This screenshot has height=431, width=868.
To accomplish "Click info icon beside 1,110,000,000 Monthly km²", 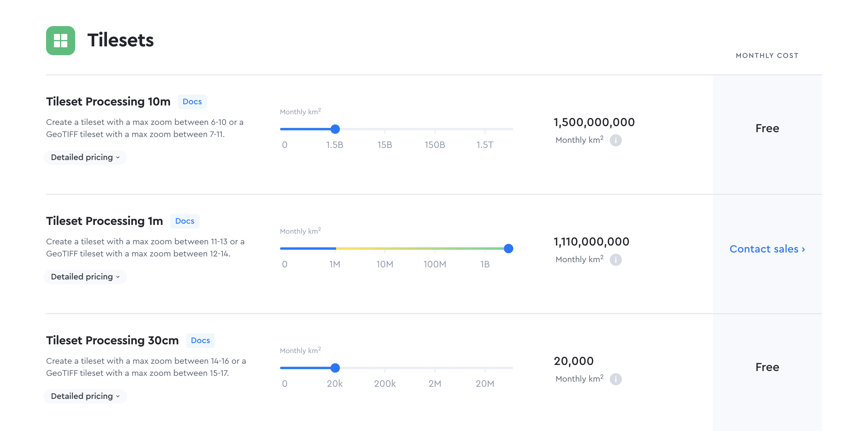I will coord(615,259).
